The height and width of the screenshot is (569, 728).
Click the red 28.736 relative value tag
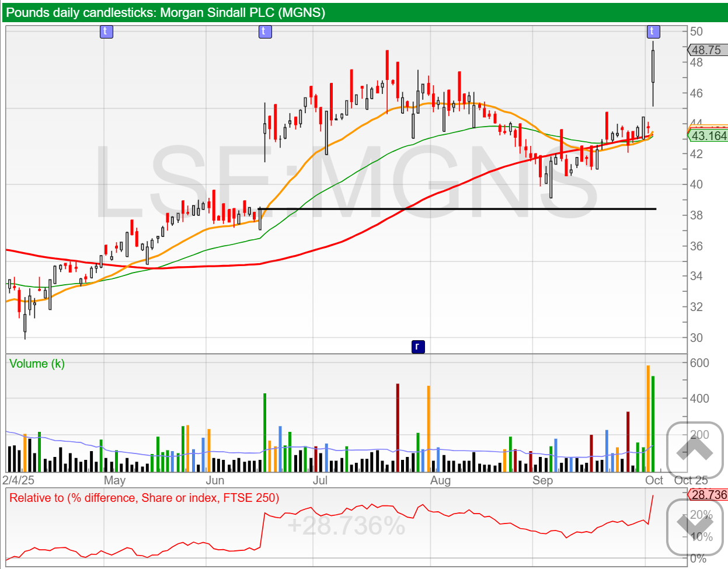tap(708, 495)
